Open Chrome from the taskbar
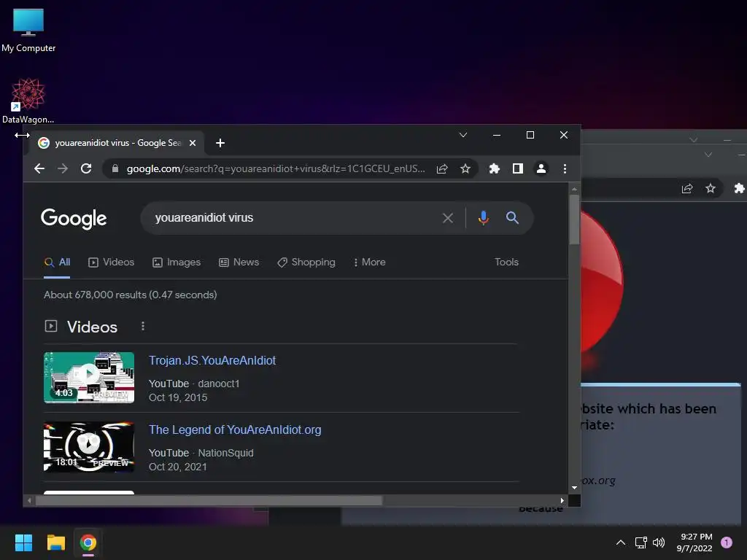The height and width of the screenshot is (560, 747). (88, 542)
